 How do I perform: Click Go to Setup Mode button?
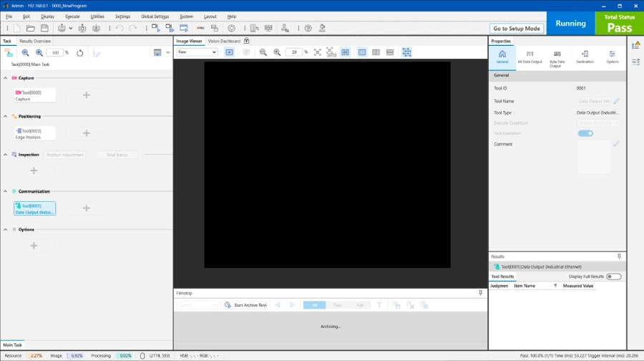[x=517, y=29]
